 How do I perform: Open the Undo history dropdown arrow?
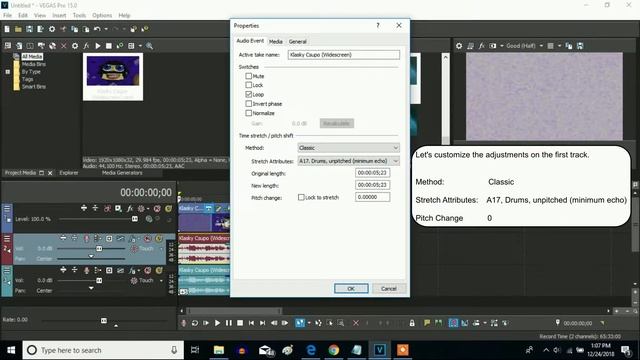pos(106,29)
